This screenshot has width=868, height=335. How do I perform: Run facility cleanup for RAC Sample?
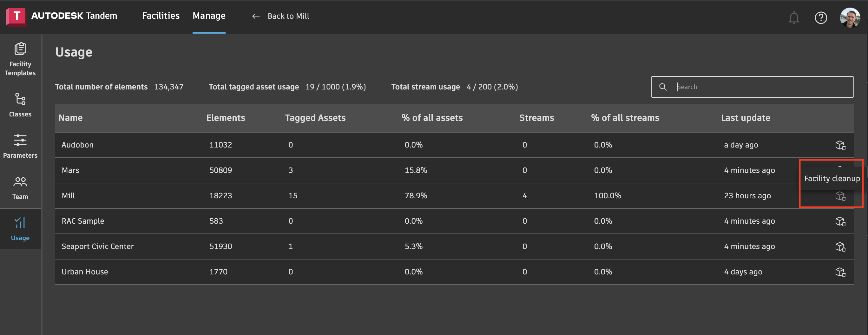coord(840,221)
